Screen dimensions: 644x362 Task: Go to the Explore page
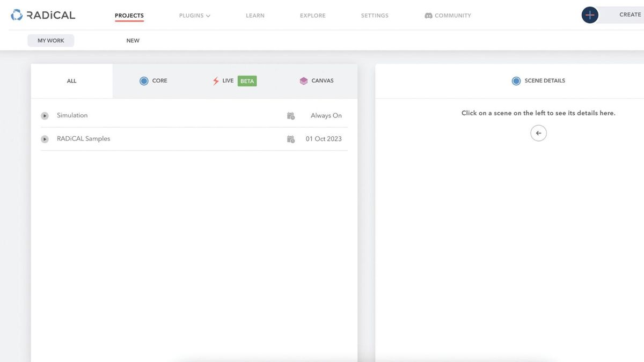[x=313, y=16]
